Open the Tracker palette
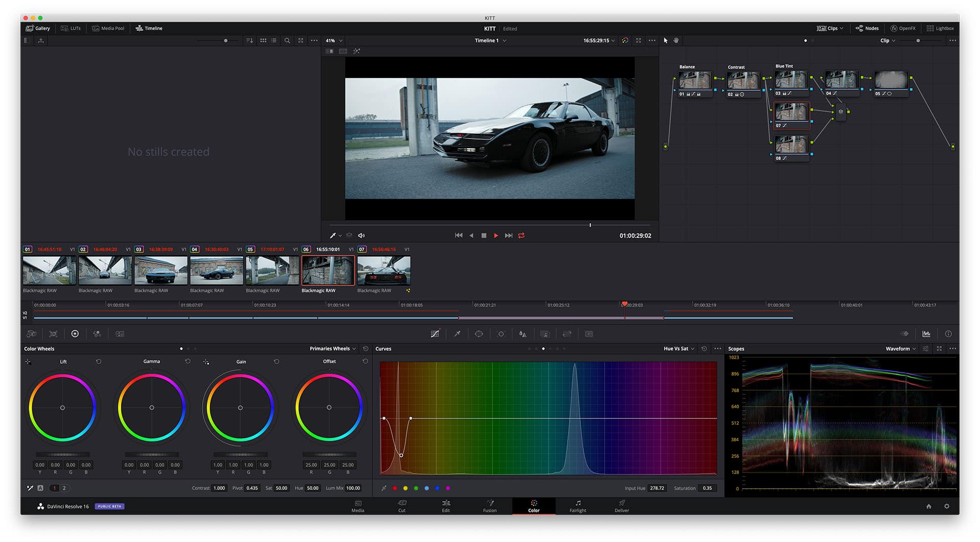This screenshot has height=542, width=980. 501,334
